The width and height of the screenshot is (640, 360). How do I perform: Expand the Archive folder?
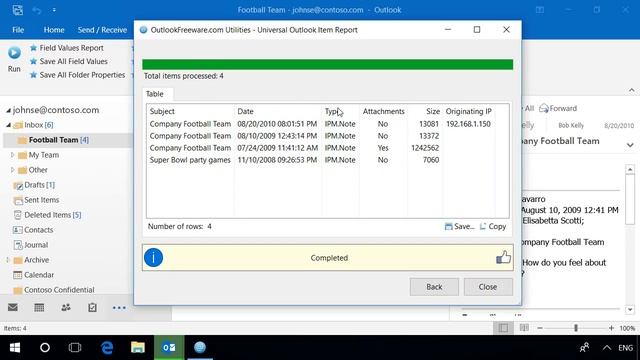8,260
